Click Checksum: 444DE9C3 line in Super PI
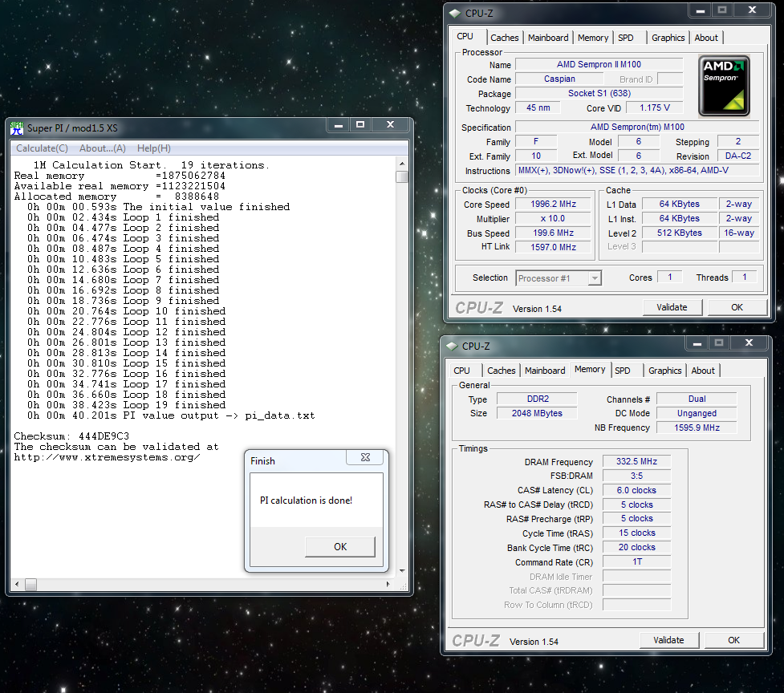The image size is (784, 693). coord(71,436)
